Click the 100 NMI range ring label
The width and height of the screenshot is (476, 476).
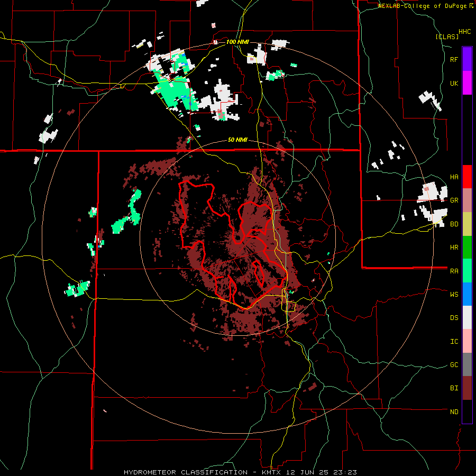tap(237, 42)
